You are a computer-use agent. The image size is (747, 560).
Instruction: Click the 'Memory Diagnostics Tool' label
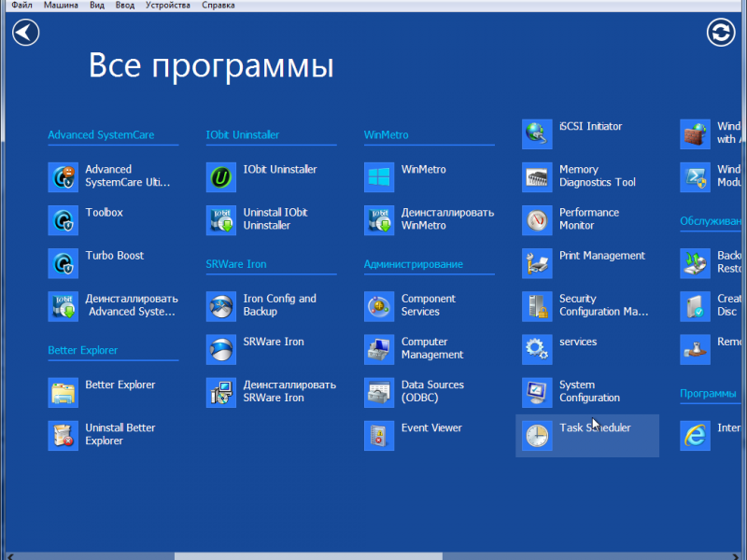(x=598, y=175)
